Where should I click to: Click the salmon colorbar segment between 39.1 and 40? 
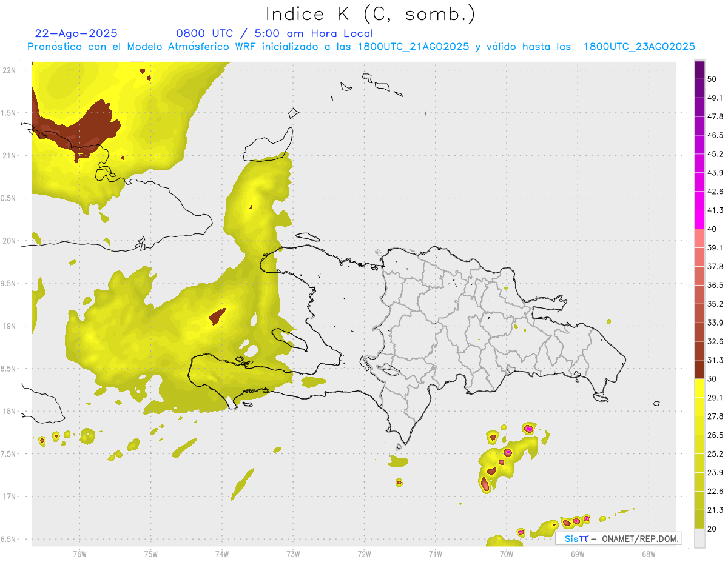point(699,238)
